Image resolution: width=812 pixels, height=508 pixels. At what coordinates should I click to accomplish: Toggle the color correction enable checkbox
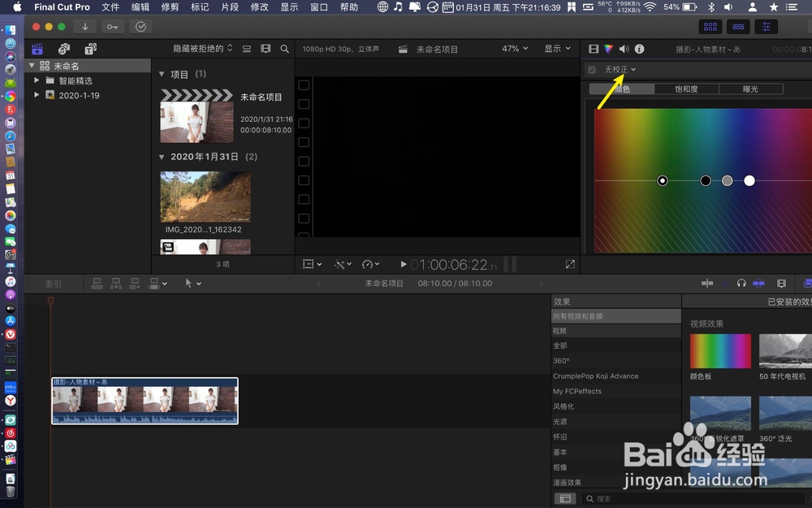click(x=592, y=69)
